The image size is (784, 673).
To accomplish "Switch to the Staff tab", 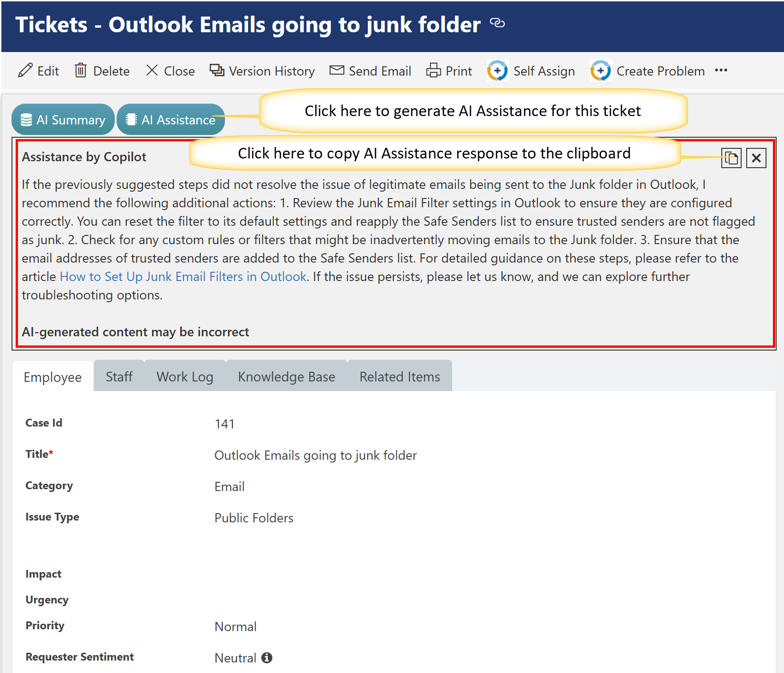I will [x=119, y=377].
